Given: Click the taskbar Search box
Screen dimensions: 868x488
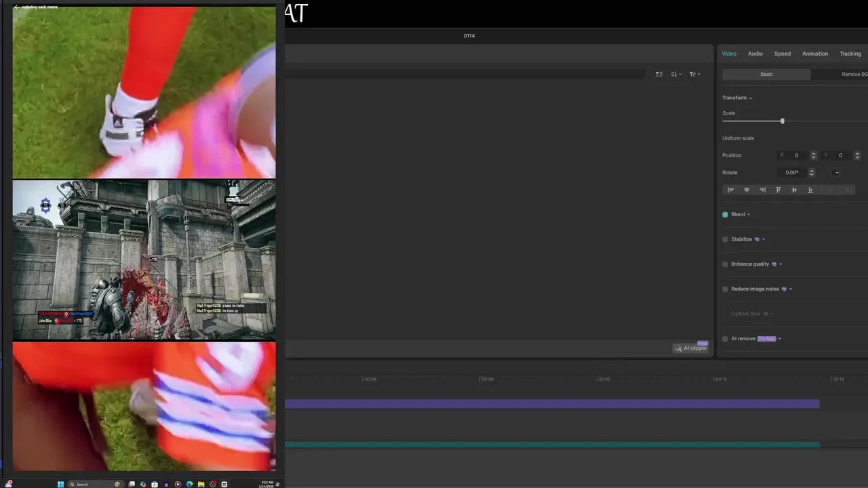Looking at the screenshot, I should pos(96,484).
